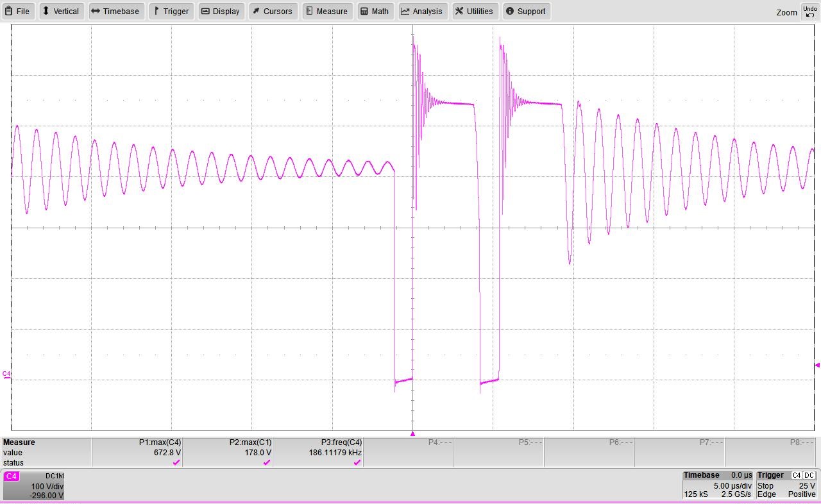Open the Utilities menu
821x504 pixels.
(475, 11)
